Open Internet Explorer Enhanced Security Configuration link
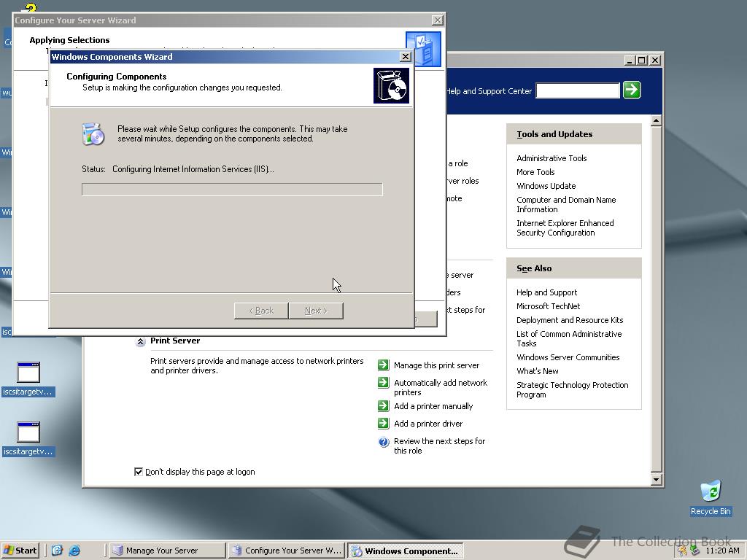Viewport: 747px width, 560px height. click(x=565, y=227)
